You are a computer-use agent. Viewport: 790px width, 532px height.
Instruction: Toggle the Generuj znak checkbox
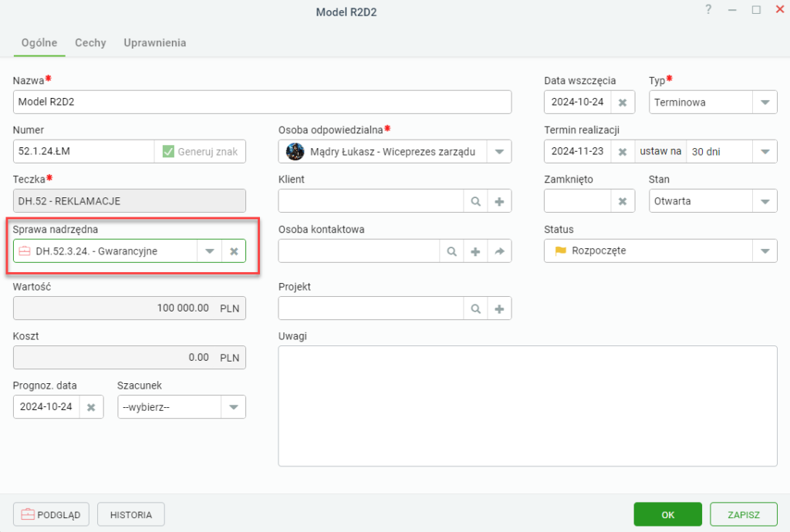click(168, 151)
